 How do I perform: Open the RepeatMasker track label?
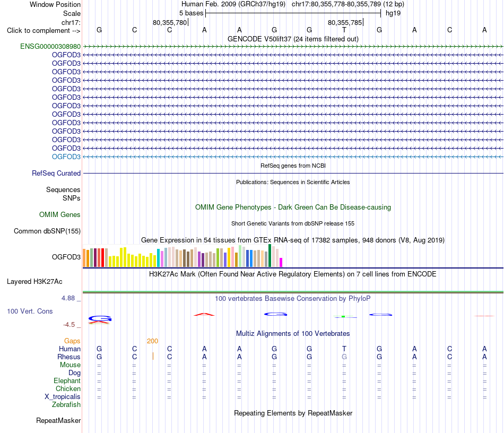(x=58, y=420)
